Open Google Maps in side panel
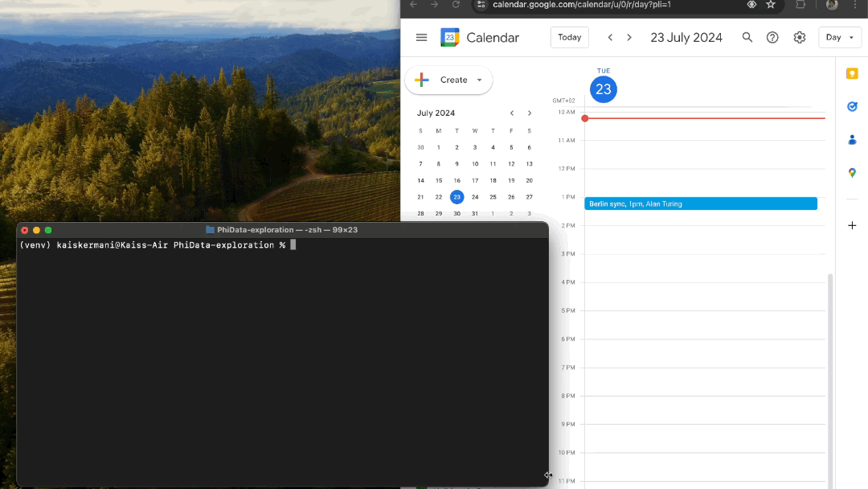 pos(852,173)
